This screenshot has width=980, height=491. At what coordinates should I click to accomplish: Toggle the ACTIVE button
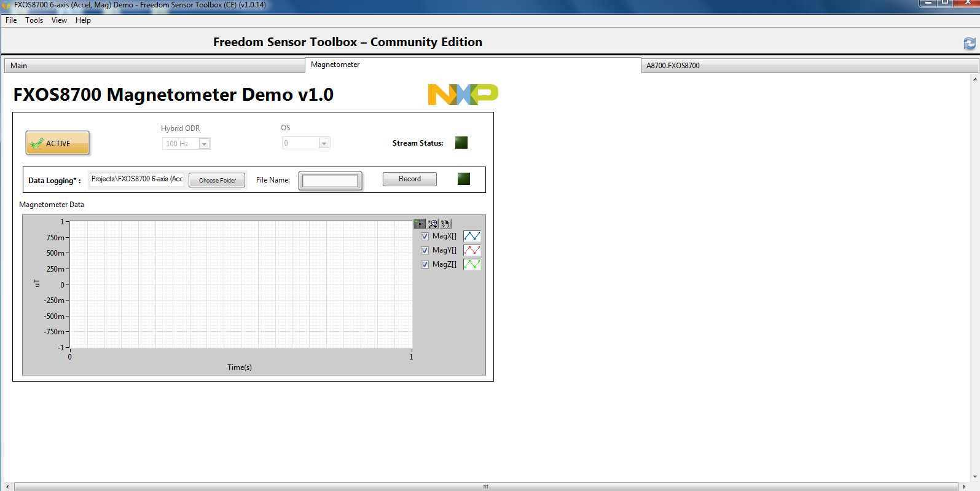(58, 143)
